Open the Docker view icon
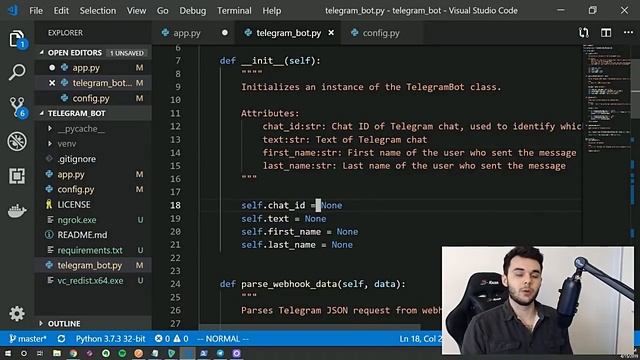640x360 pixels. click(x=17, y=211)
